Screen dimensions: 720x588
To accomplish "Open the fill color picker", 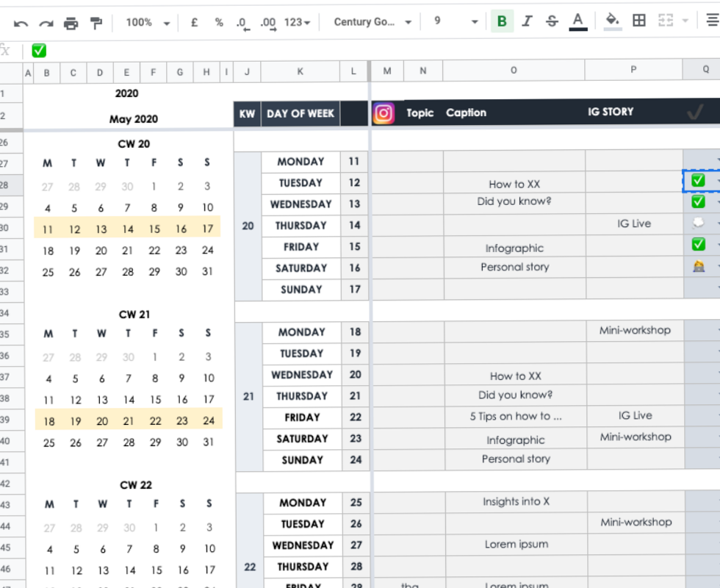I will coord(612,22).
